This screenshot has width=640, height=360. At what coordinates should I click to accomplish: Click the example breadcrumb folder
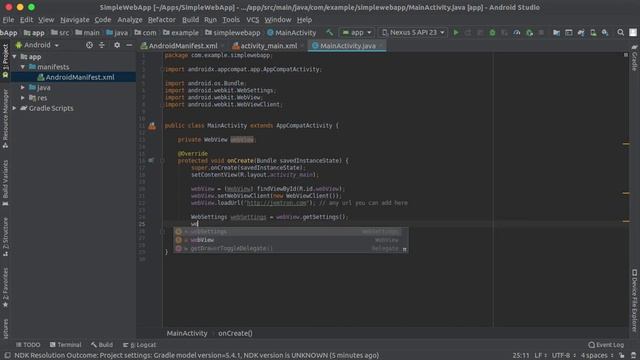(180, 33)
